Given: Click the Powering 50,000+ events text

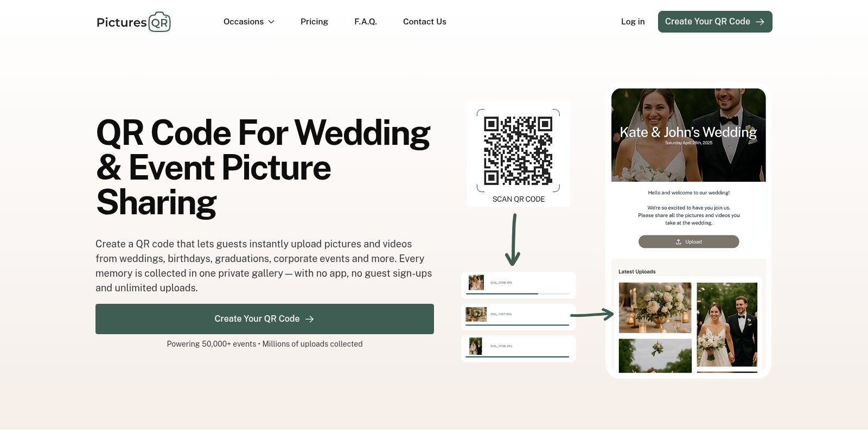Looking at the screenshot, I should pyautogui.click(x=265, y=344).
